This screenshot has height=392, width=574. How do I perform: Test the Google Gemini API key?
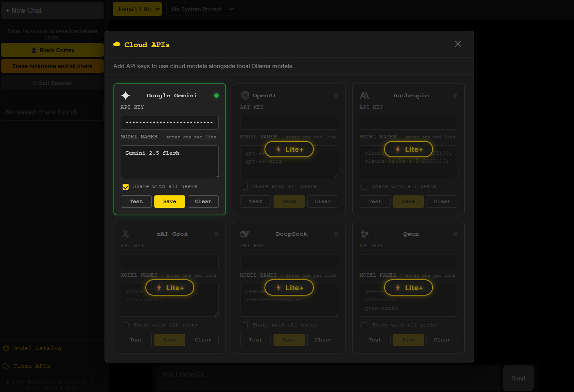pos(136,201)
